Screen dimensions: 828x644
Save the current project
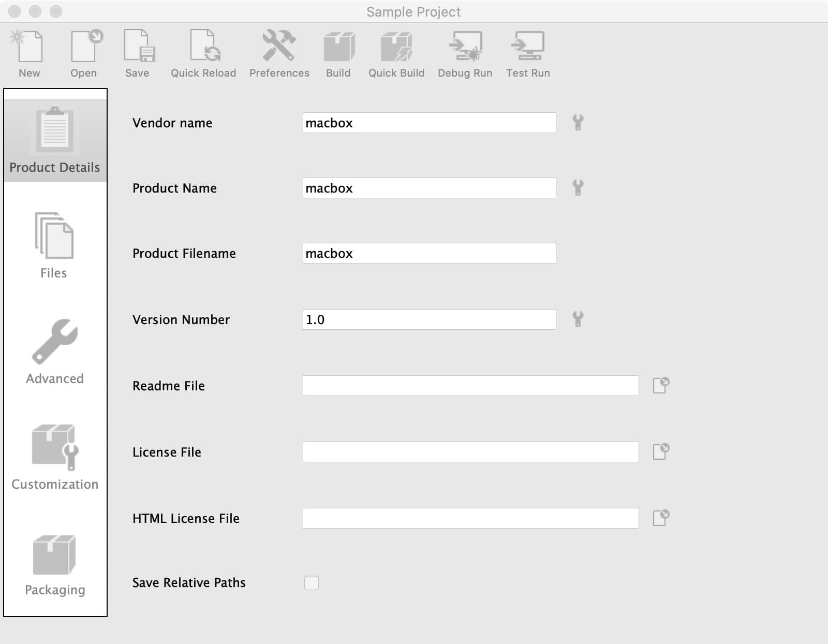[138, 54]
